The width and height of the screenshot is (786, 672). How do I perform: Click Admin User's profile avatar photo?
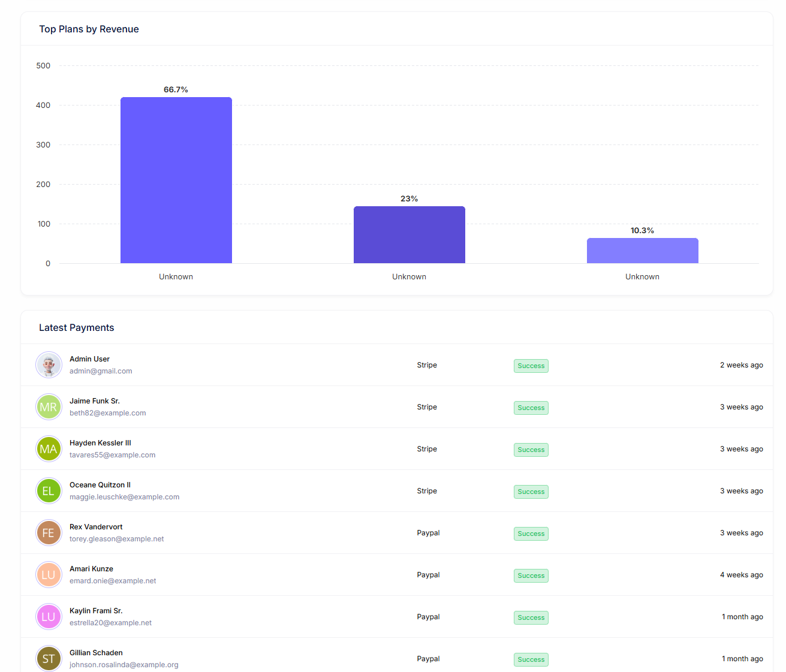click(x=49, y=365)
